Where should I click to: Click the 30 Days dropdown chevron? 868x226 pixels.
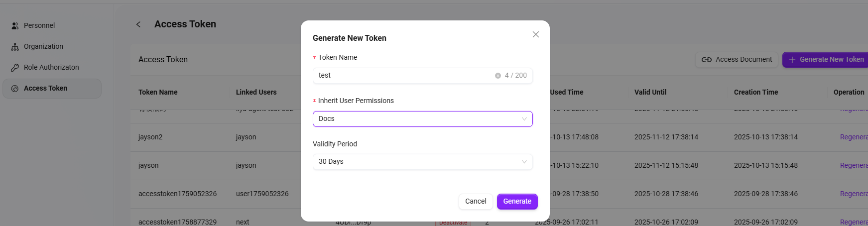click(x=524, y=162)
